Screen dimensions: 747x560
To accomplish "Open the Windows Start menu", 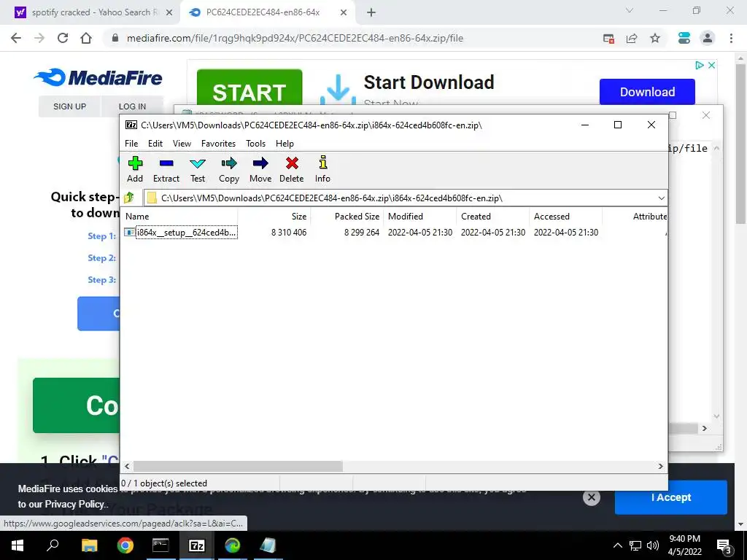I will 18,545.
